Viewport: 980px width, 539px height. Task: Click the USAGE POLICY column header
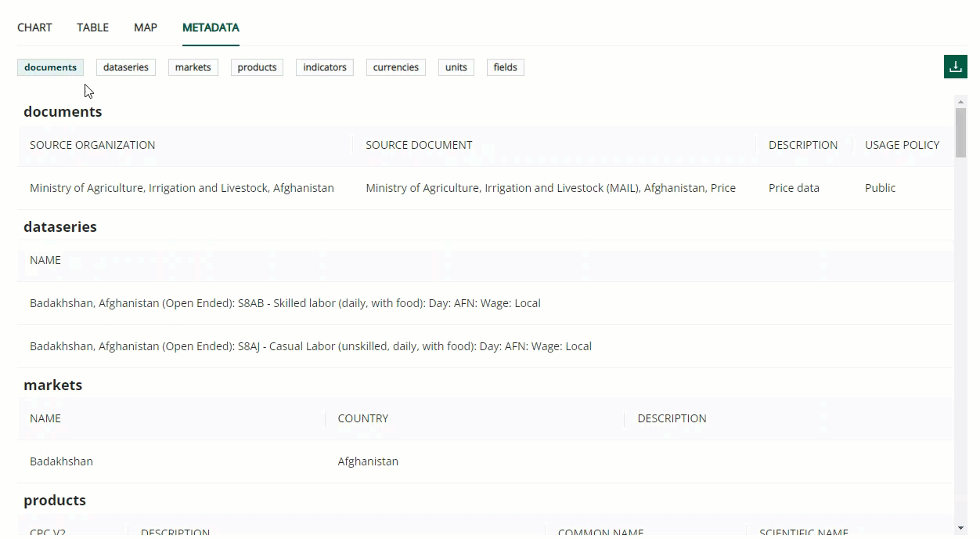pyautogui.click(x=902, y=145)
